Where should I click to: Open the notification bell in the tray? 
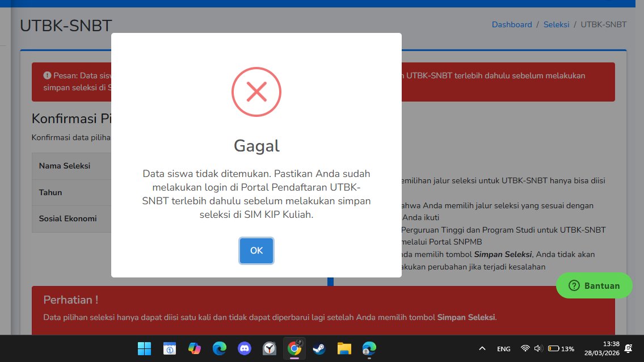(x=628, y=348)
